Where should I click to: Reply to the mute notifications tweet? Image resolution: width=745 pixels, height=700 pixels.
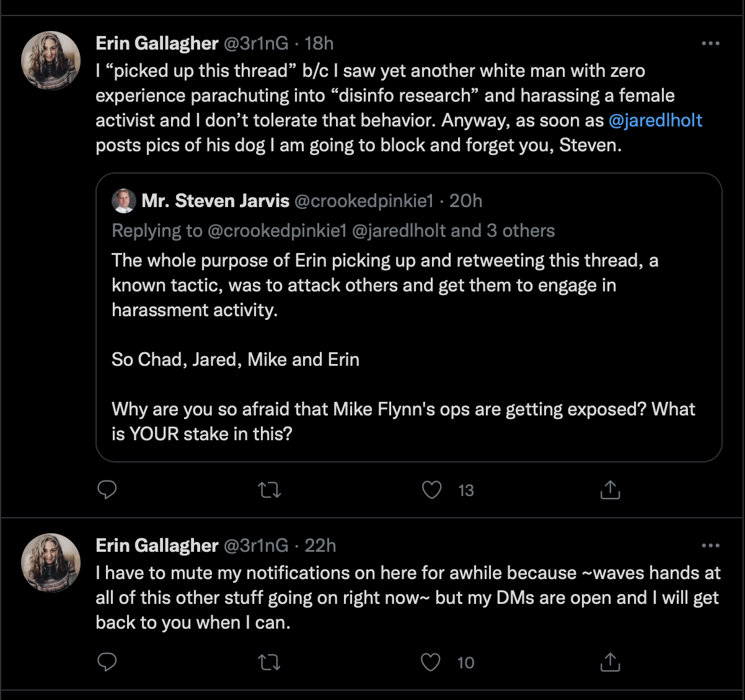(x=108, y=663)
